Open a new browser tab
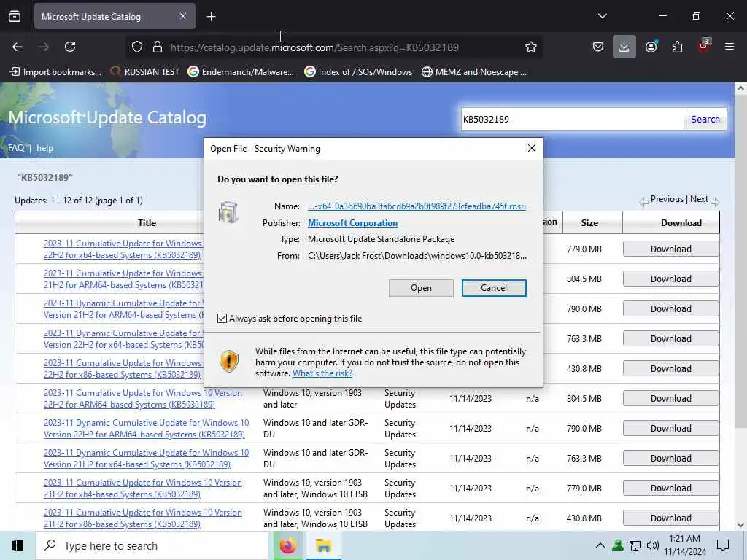 211,17
